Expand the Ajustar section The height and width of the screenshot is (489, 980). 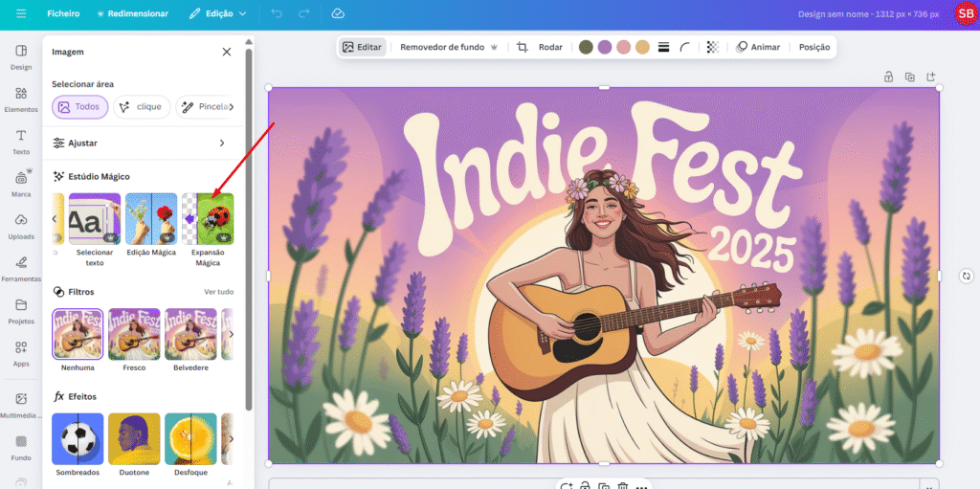[139, 144]
